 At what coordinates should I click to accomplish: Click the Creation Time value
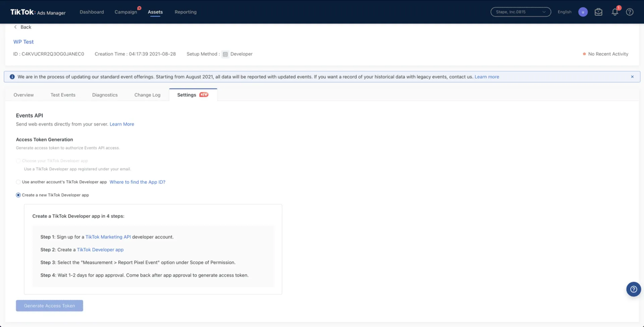tap(152, 54)
